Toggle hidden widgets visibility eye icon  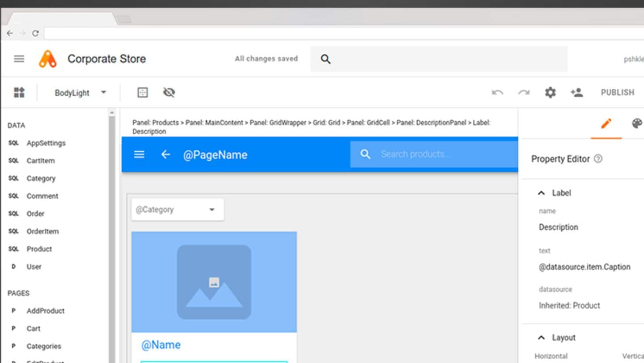pos(169,93)
